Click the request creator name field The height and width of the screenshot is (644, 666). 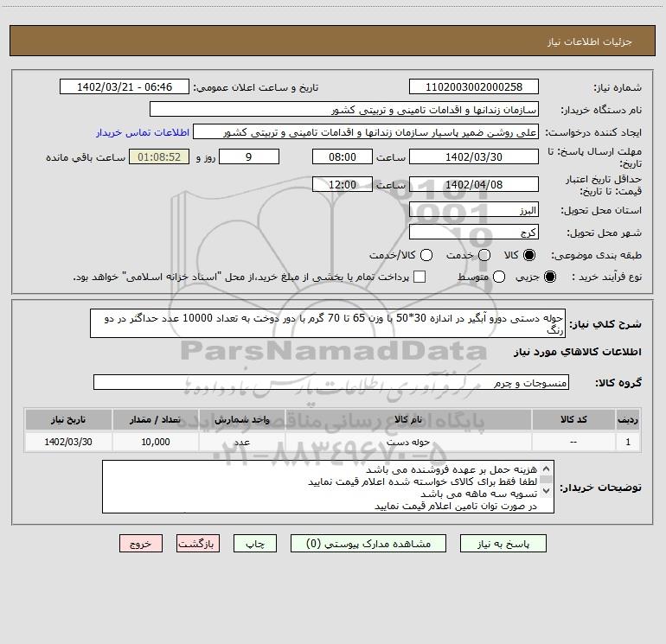[366, 132]
